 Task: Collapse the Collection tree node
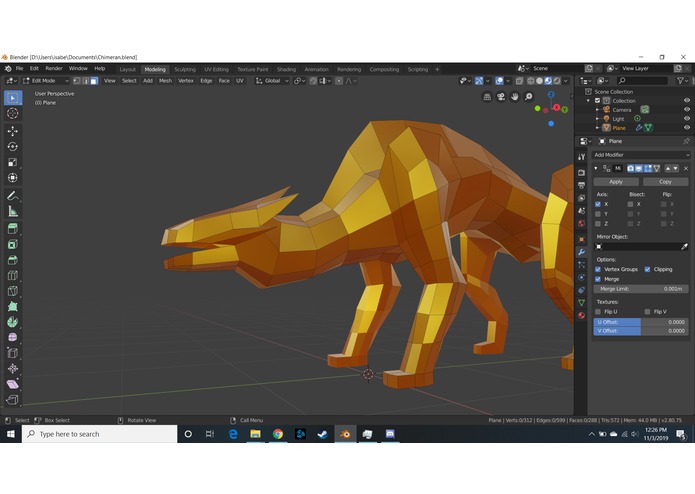pos(589,101)
